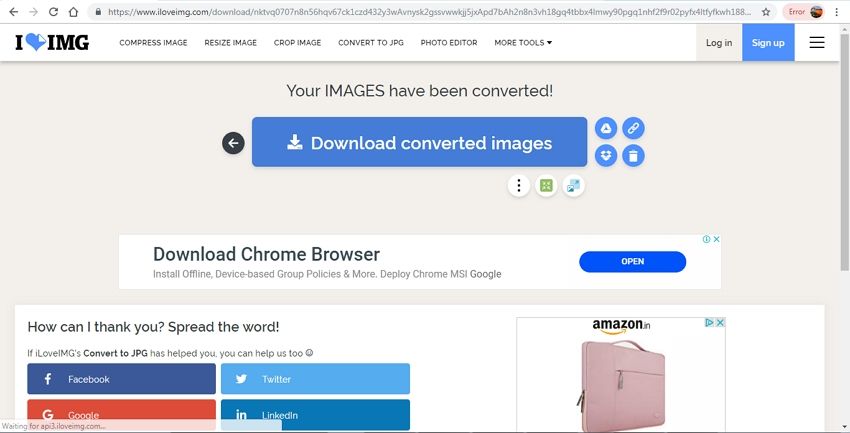Image resolution: width=850 pixels, height=433 pixels.
Task: Click the green compress image icon
Action: [546, 185]
